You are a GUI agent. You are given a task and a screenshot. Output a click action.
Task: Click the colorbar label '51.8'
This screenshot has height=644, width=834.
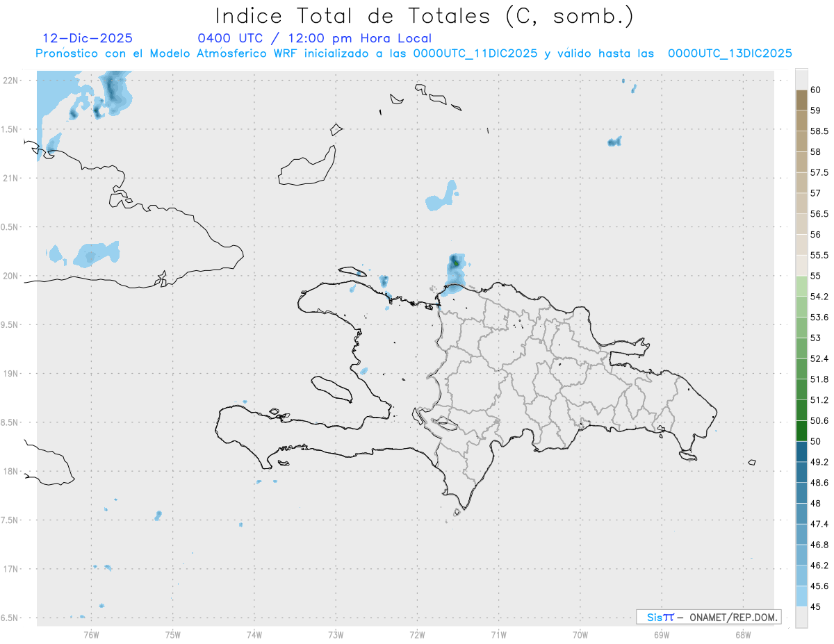(x=819, y=379)
